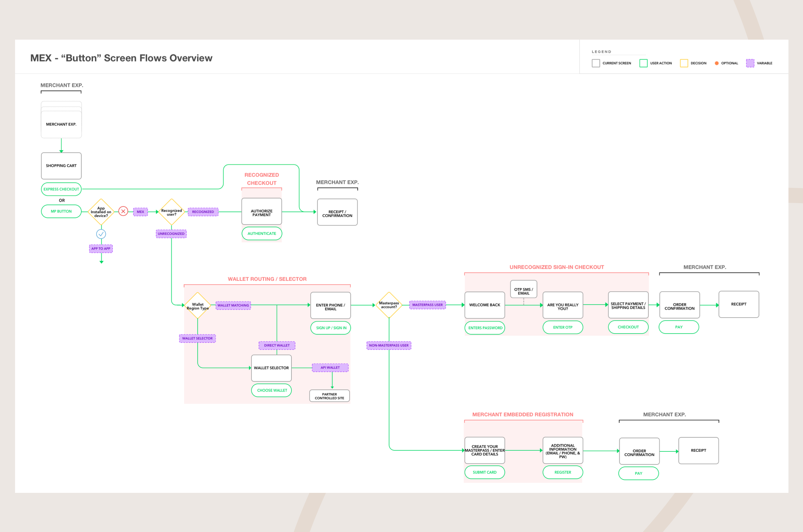Click the Enters Password action pill
The width and height of the screenshot is (803, 532).
(x=485, y=328)
